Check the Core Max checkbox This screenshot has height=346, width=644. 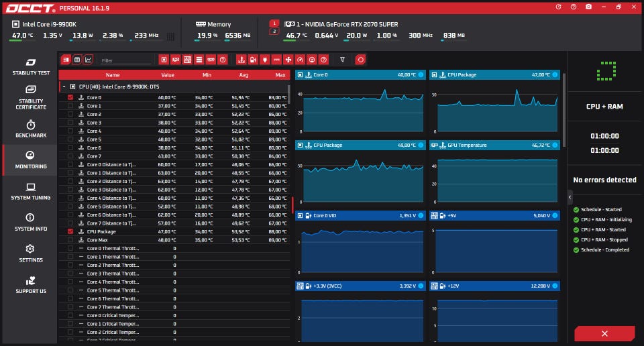(x=70, y=239)
